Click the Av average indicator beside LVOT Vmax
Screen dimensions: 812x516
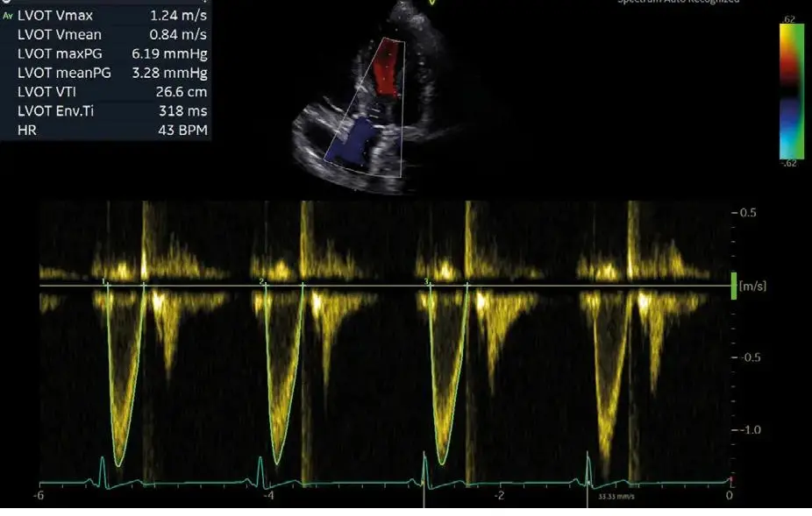[8, 16]
